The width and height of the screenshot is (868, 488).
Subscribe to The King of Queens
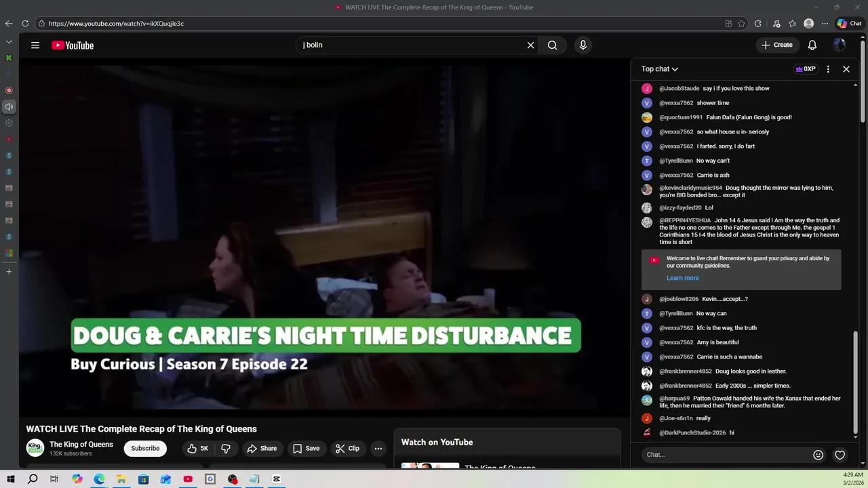145,448
